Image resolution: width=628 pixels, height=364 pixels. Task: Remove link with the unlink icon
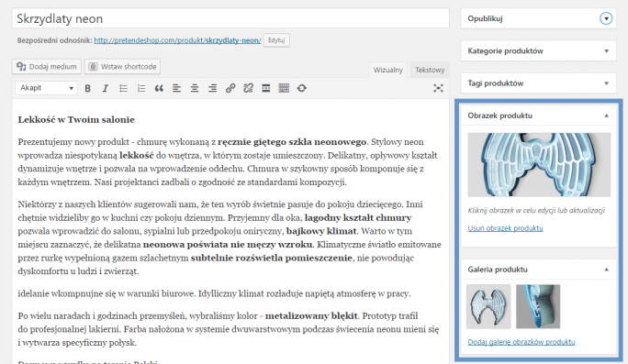click(x=248, y=88)
